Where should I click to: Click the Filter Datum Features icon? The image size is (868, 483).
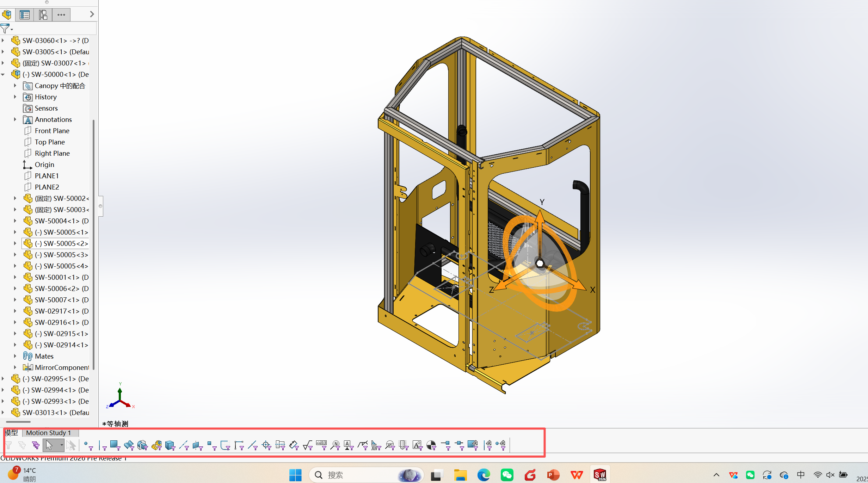click(x=349, y=445)
